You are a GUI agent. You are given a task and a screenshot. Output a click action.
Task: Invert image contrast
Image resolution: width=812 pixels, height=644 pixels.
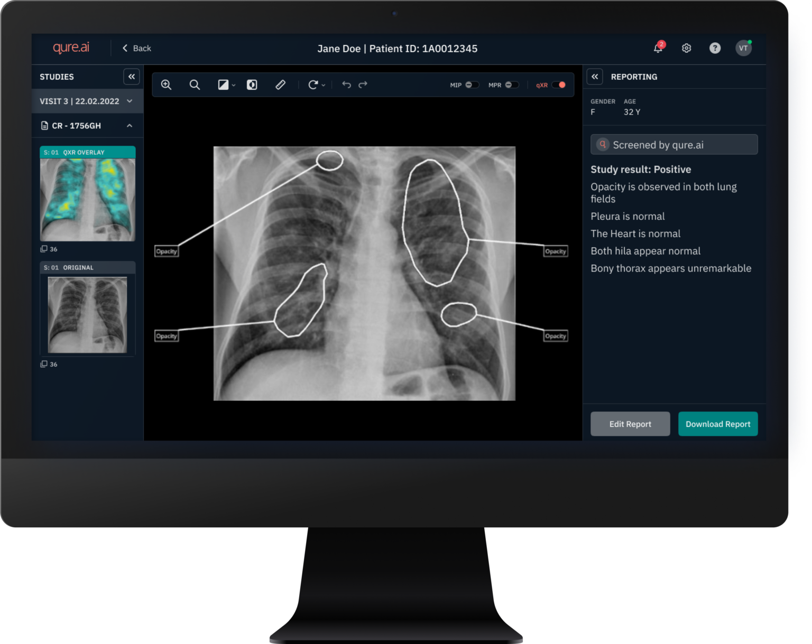click(x=252, y=85)
